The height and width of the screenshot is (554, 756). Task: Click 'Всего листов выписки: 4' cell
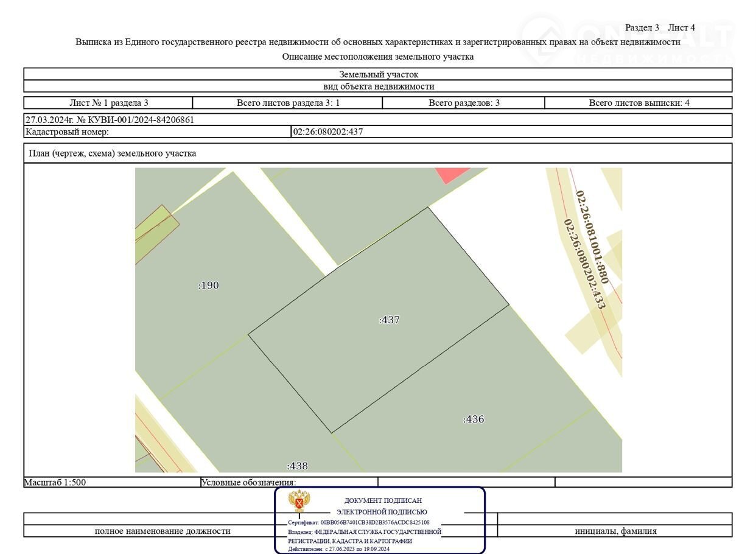[x=639, y=103]
